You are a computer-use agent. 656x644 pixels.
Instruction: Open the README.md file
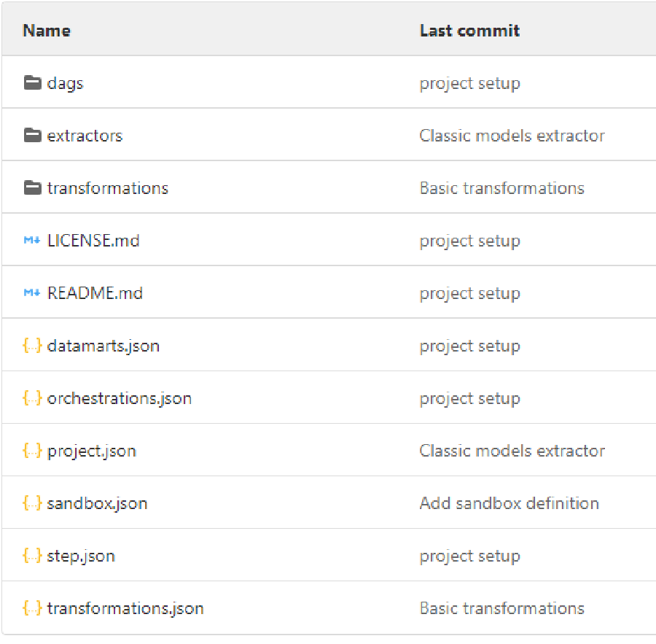pyautogui.click(x=95, y=293)
